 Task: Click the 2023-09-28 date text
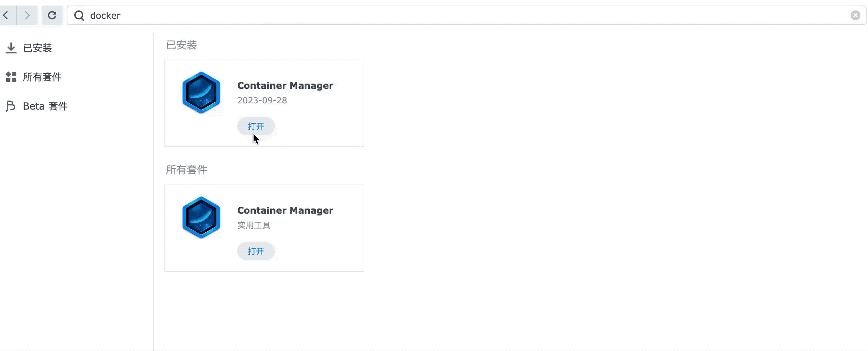point(262,101)
